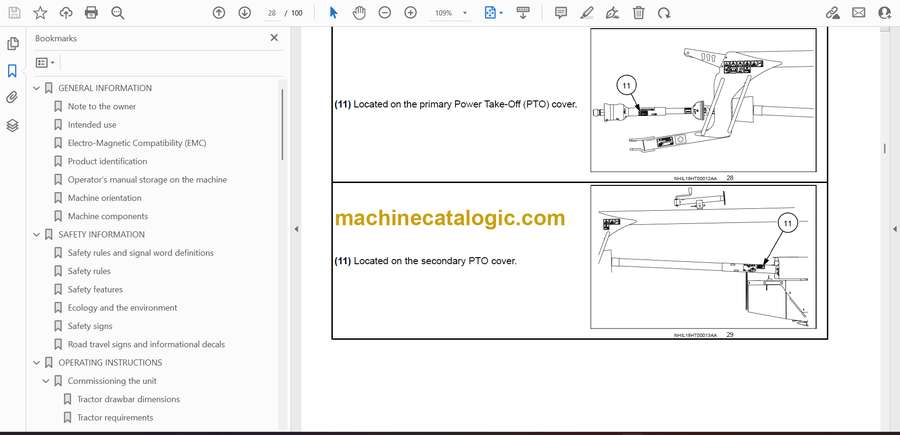Go to Intended use bookmark
This screenshot has height=435, width=900.
[x=92, y=125]
